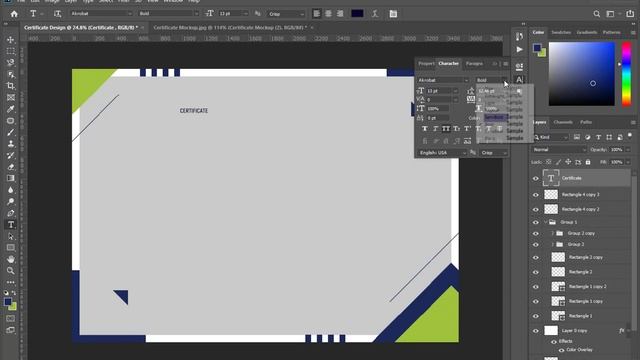Open the Actions play icon panel
The image size is (640, 360).
pos(519,49)
